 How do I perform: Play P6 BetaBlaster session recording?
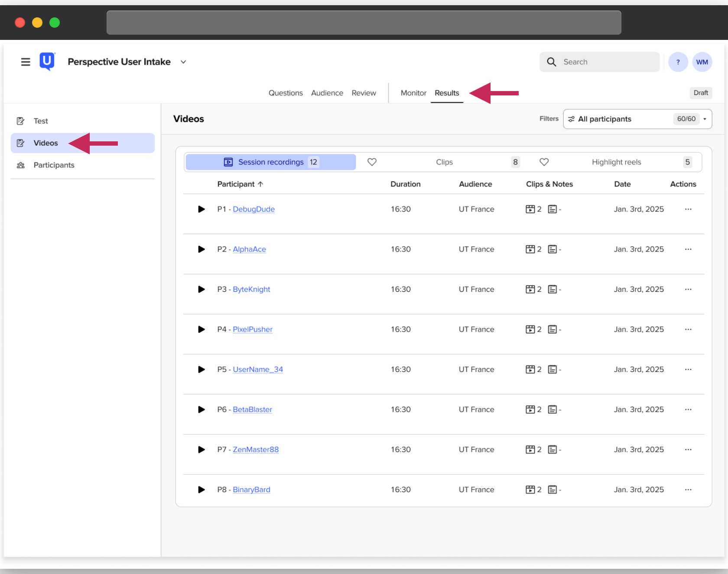pos(201,409)
